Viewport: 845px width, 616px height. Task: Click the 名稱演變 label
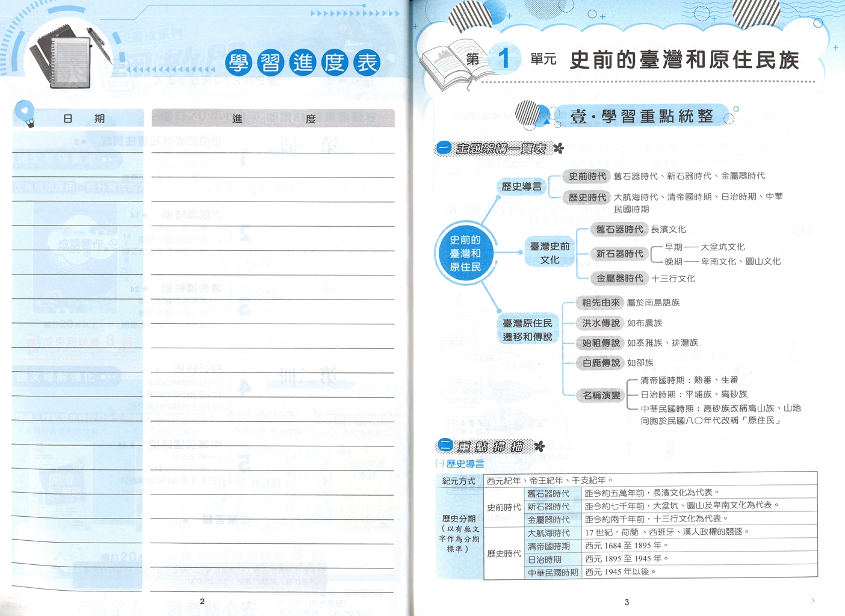point(601,395)
